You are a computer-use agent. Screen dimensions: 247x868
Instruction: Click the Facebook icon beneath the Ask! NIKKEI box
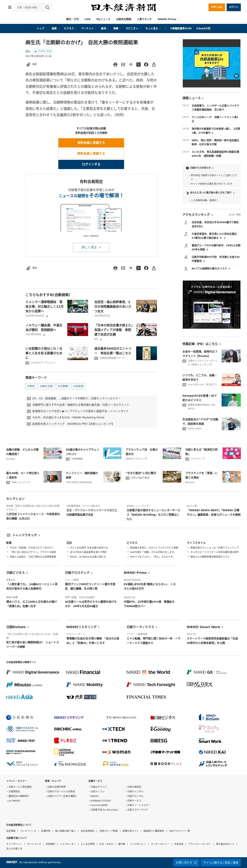146,268
